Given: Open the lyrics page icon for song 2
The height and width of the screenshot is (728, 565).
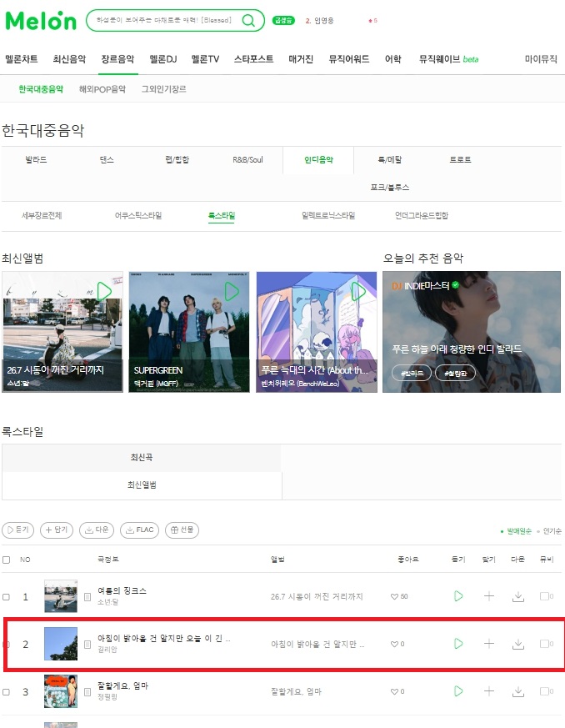Looking at the screenshot, I should (x=87, y=645).
